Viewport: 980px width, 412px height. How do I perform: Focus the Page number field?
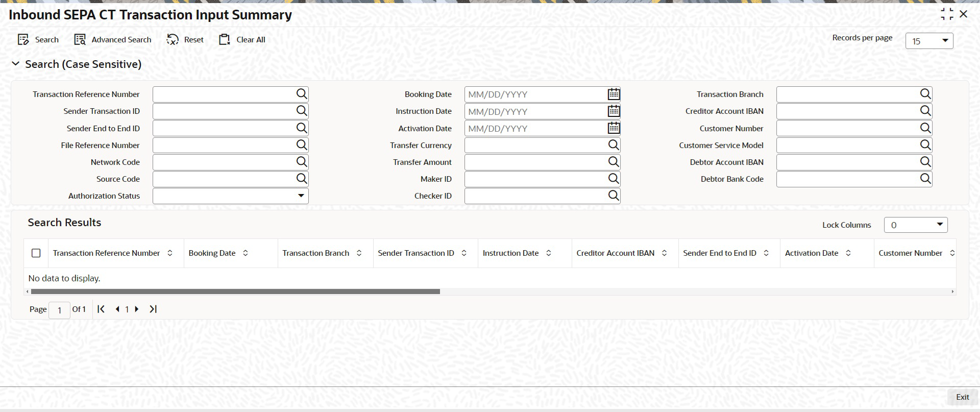coord(59,310)
